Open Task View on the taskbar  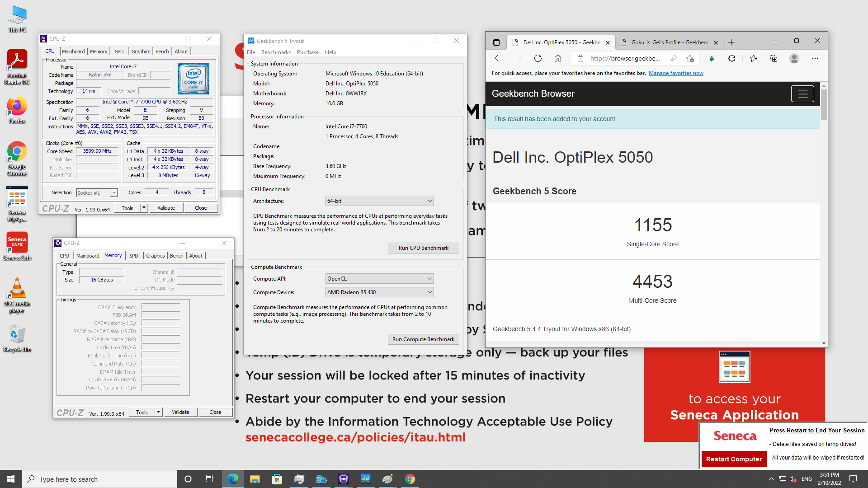click(x=209, y=479)
